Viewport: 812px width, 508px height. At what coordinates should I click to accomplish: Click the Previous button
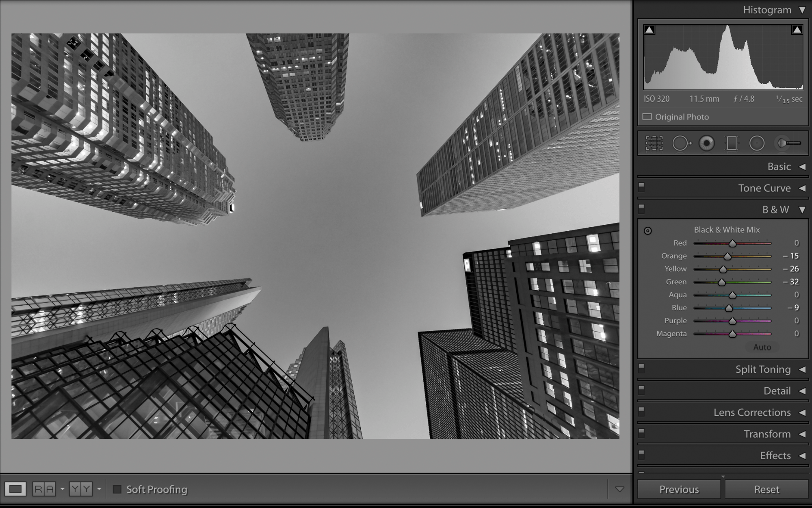point(679,489)
